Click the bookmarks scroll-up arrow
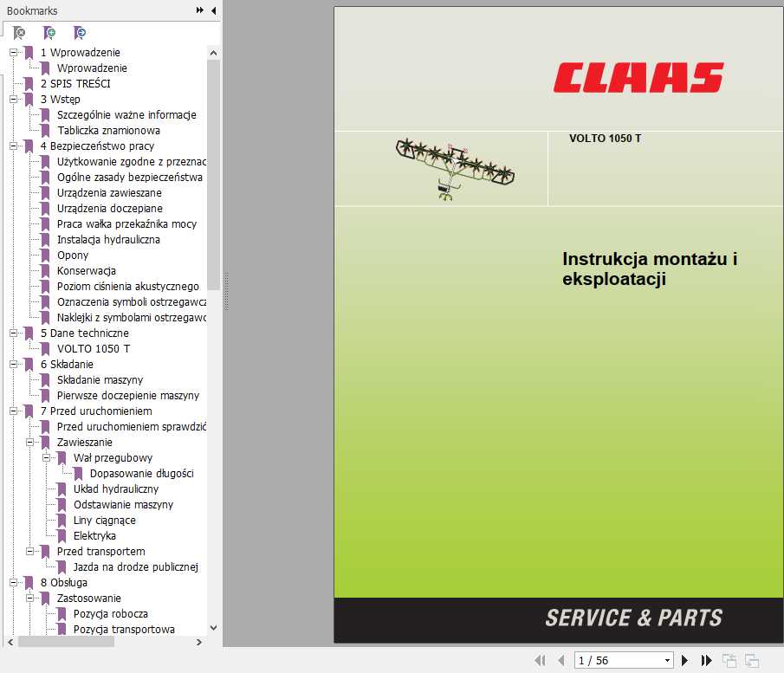This screenshot has width=784, height=673. [213, 53]
